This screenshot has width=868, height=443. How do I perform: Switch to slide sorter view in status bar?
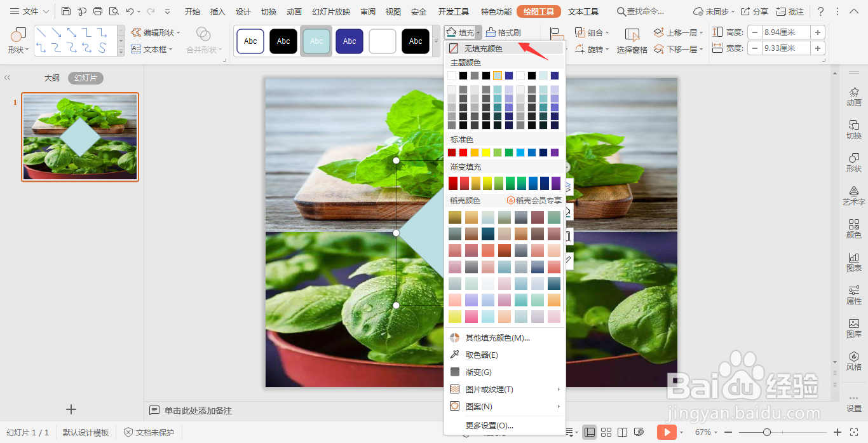(x=606, y=432)
